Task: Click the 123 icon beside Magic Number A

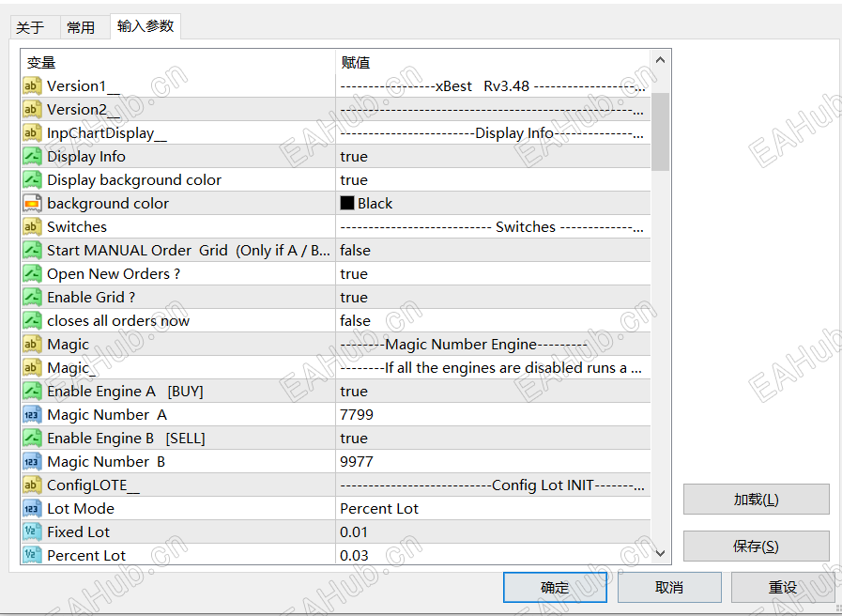Action: [31, 414]
